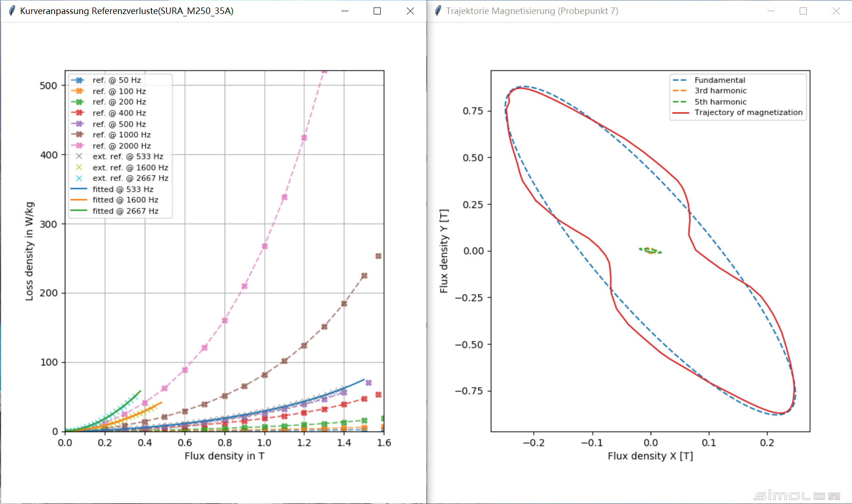Click the brown 1000 Hz marker at 1.5 T
852x504 pixels.
click(364, 276)
